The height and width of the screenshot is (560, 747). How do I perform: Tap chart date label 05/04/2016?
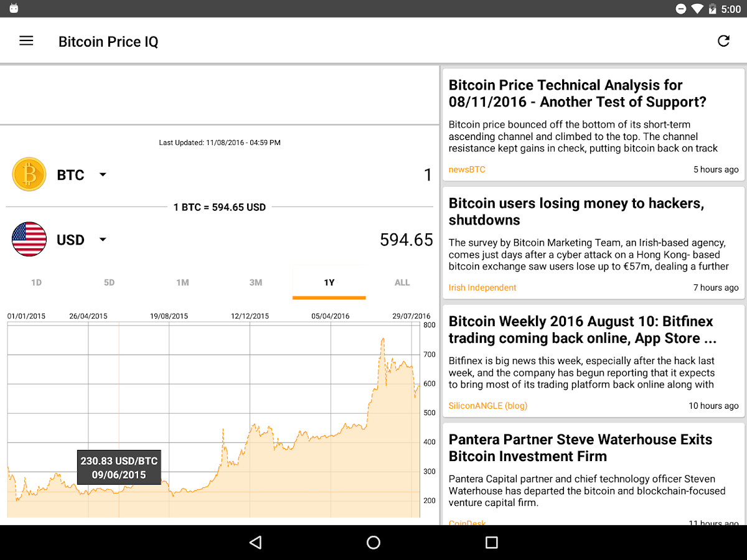331,316
